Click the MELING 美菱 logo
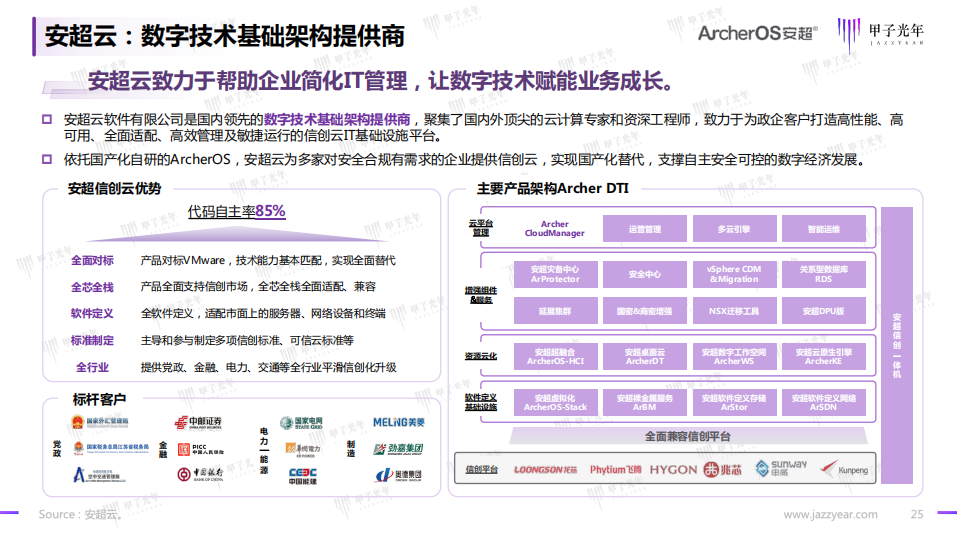This screenshot has width=957, height=535. pos(399,422)
